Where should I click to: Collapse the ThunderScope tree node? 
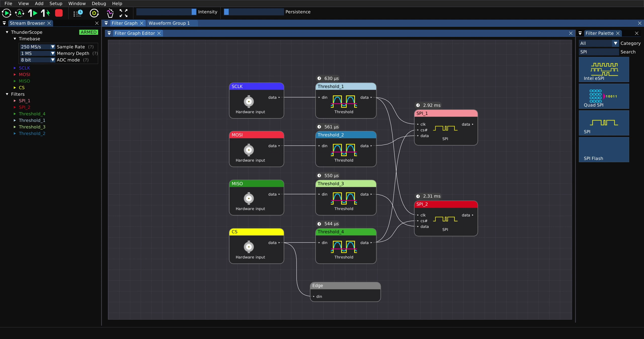pyautogui.click(x=7, y=32)
